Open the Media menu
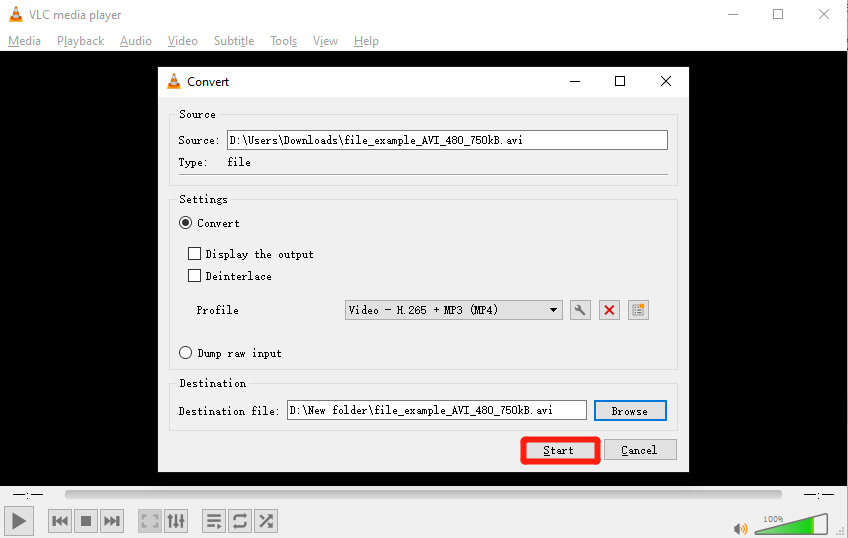This screenshot has width=848, height=538. [x=24, y=41]
